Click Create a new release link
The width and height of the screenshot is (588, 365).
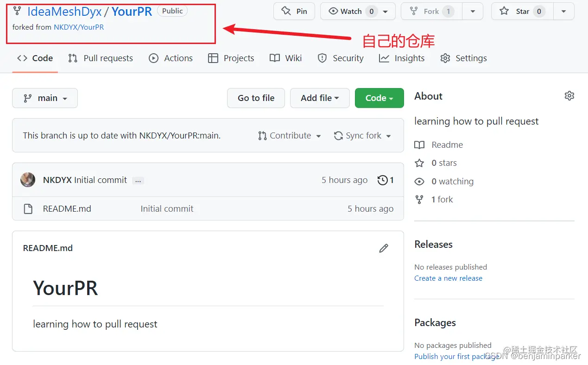[448, 278]
